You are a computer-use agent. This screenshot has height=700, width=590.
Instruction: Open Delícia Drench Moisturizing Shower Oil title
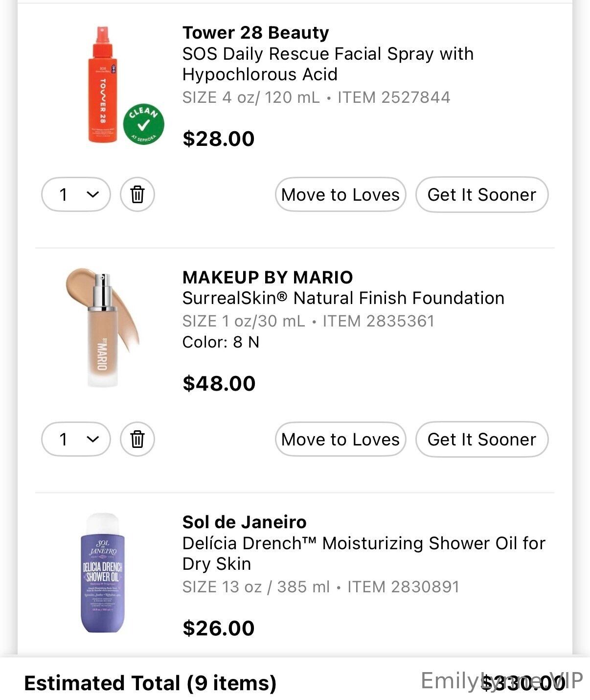tap(363, 553)
